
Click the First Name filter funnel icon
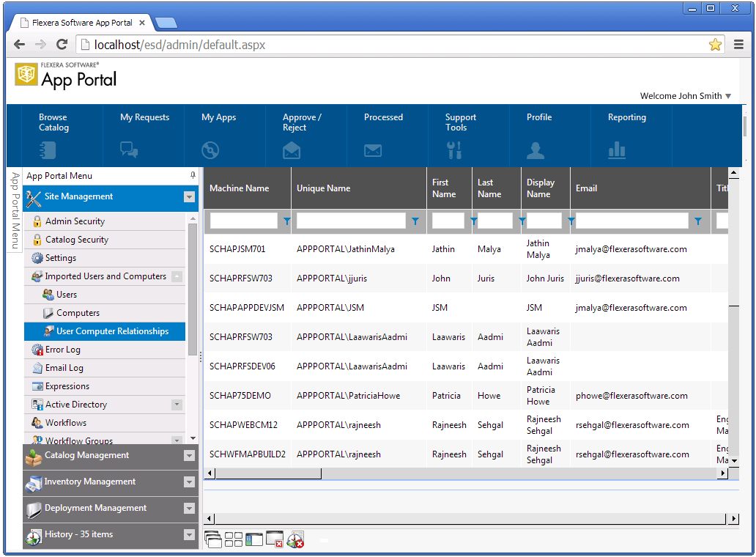473,221
